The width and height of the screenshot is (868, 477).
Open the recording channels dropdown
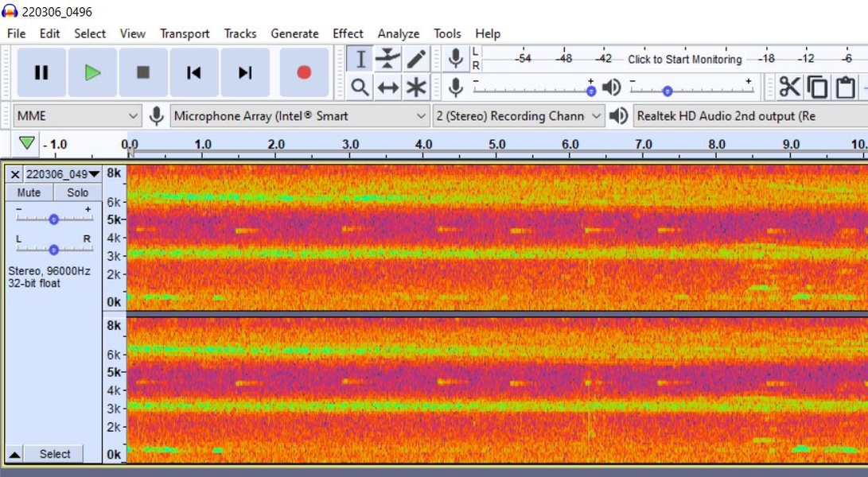point(518,116)
